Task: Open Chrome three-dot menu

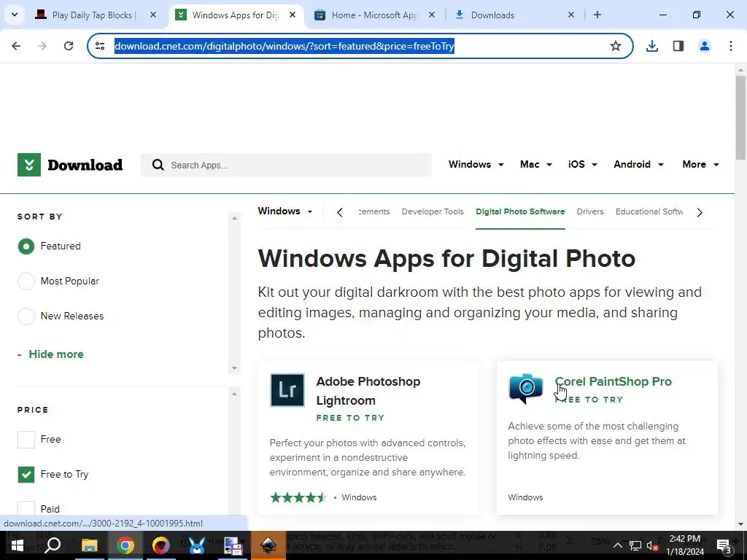Action: click(731, 46)
